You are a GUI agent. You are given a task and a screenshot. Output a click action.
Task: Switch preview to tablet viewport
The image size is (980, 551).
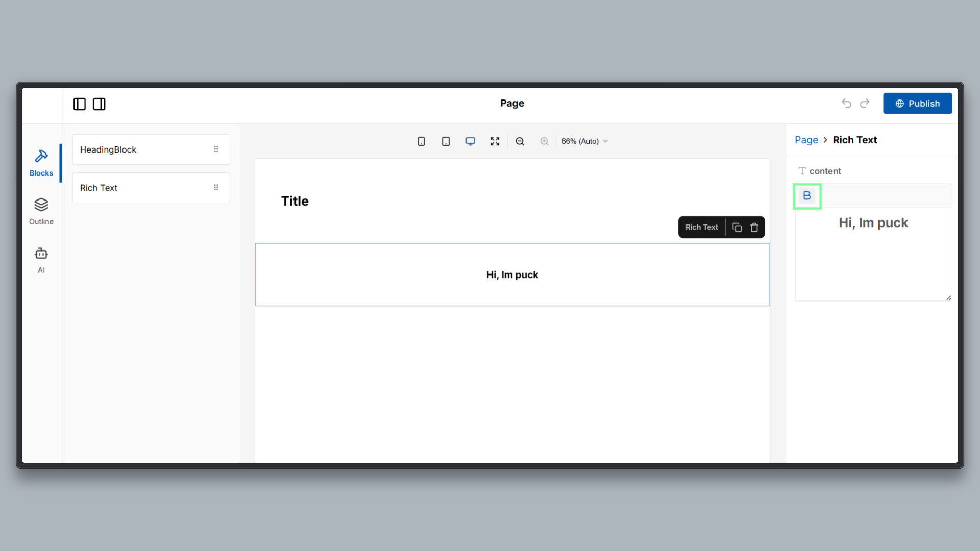click(x=445, y=141)
